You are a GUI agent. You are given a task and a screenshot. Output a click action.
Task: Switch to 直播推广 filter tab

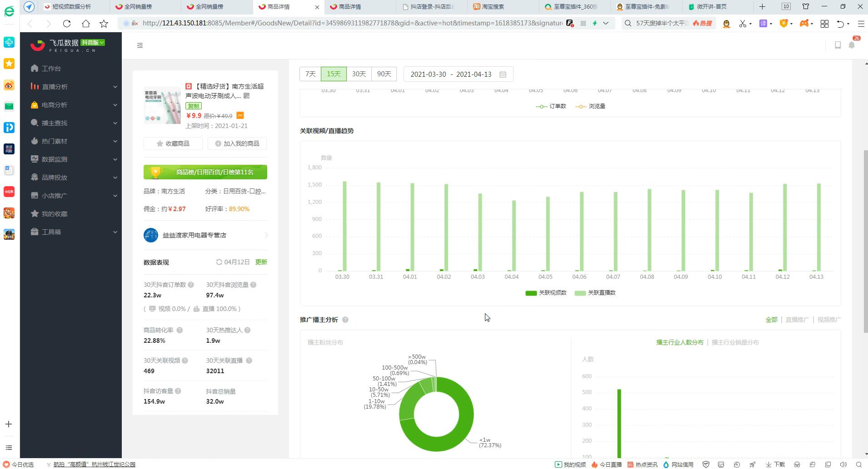[x=797, y=320]
